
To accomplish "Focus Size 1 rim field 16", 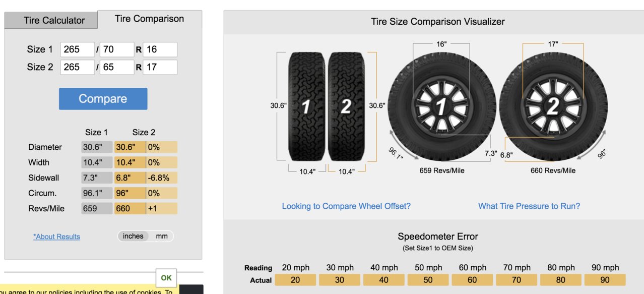I will tap(160, 49).
